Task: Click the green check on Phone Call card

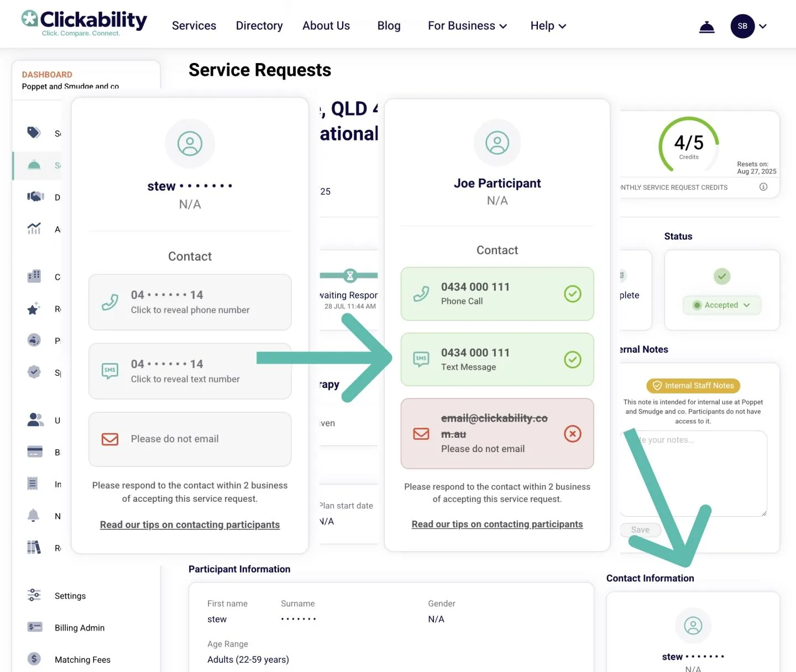Action: (x=573, y=294)
